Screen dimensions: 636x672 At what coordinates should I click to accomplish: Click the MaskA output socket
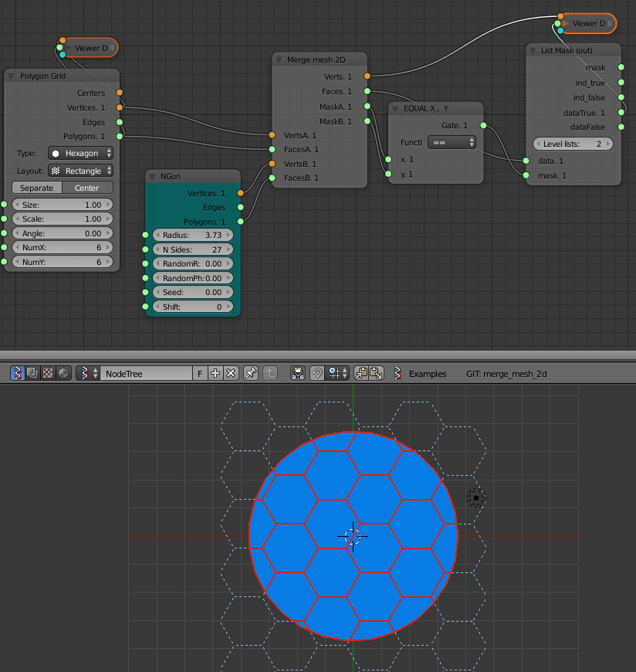tap(367, 107)
